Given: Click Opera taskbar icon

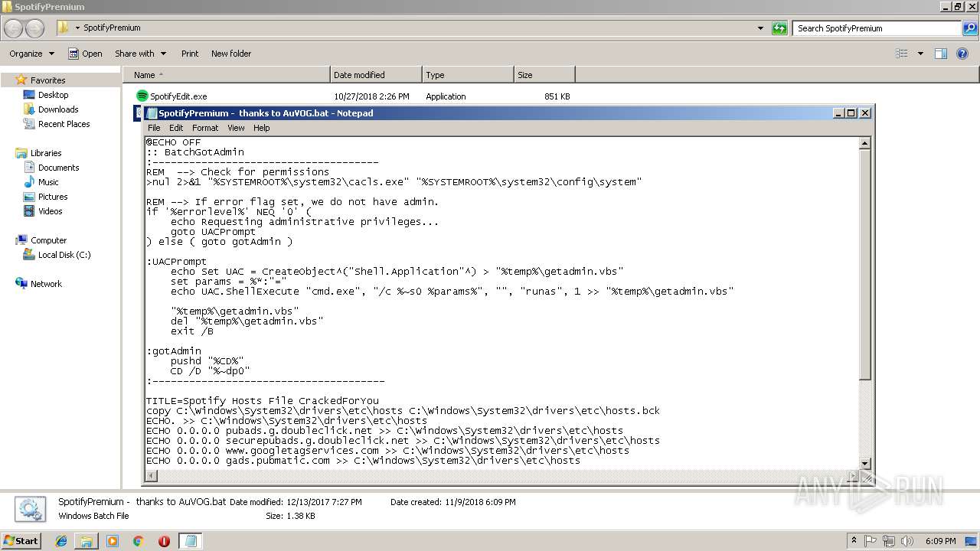Looking at the screenshot, I should 164,541.
